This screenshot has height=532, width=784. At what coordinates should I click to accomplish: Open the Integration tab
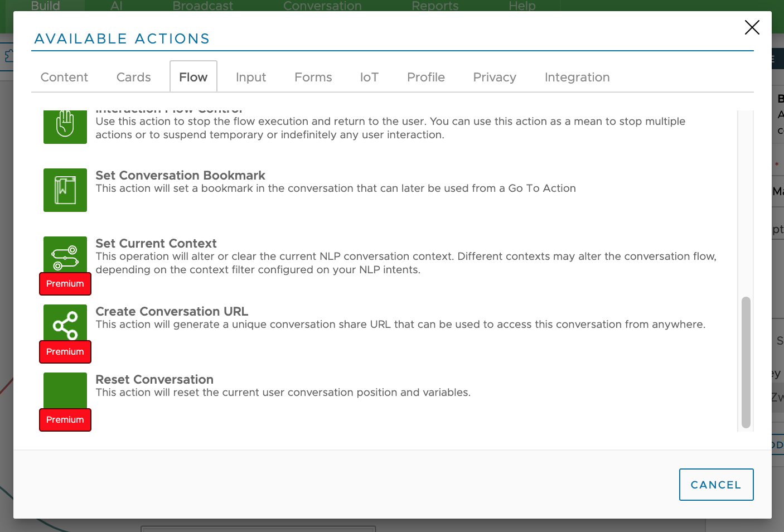(577, 77)
